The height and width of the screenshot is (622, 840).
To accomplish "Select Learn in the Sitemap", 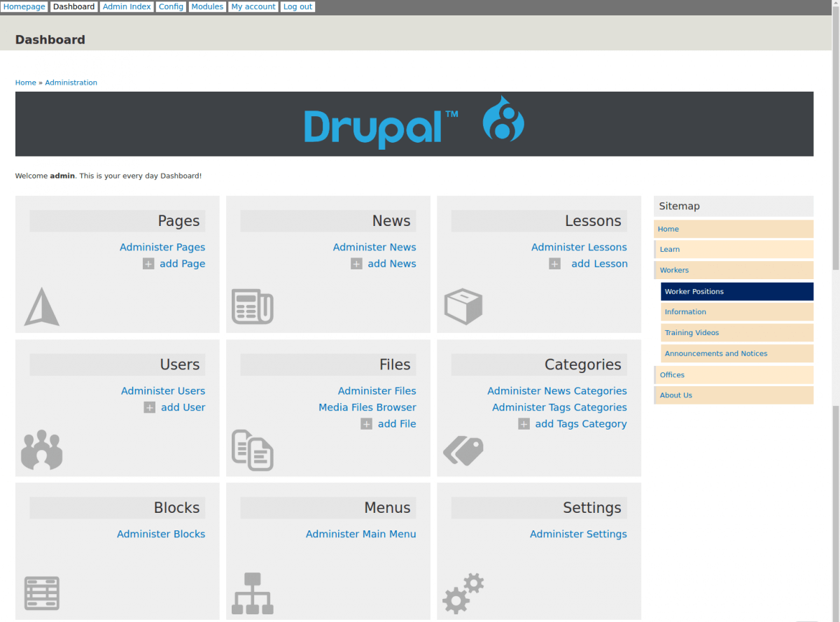I will (x=734, y=249).
